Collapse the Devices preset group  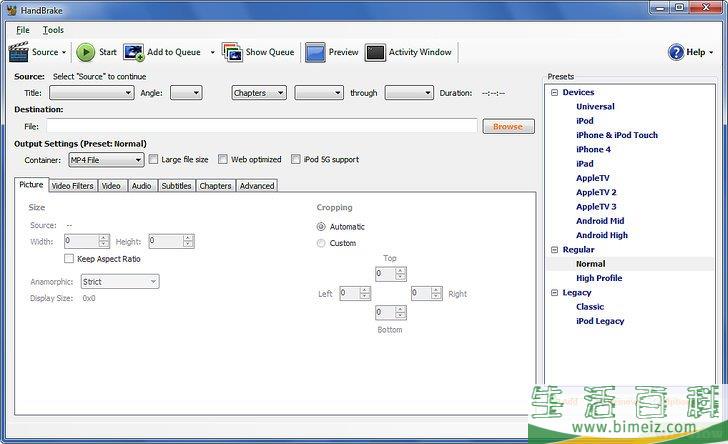[554, 92]
